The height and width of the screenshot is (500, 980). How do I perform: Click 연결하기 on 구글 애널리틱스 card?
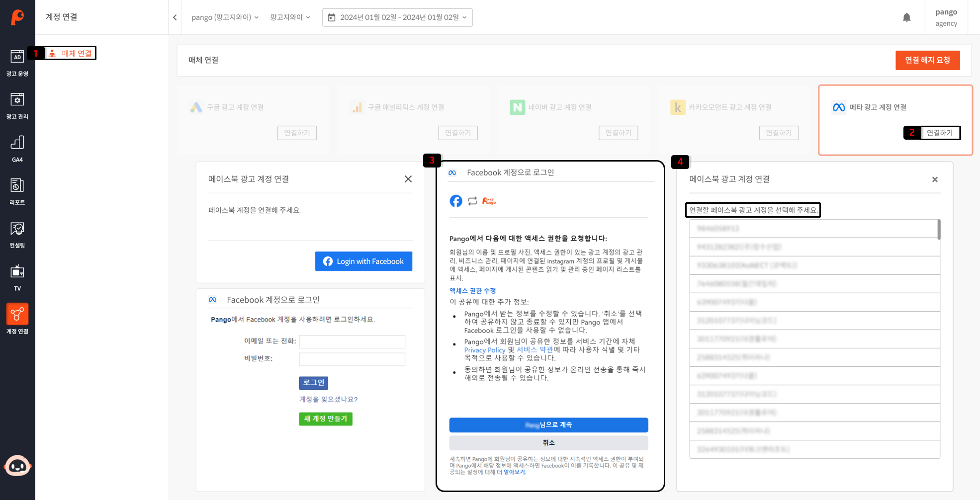pos(458,133)
